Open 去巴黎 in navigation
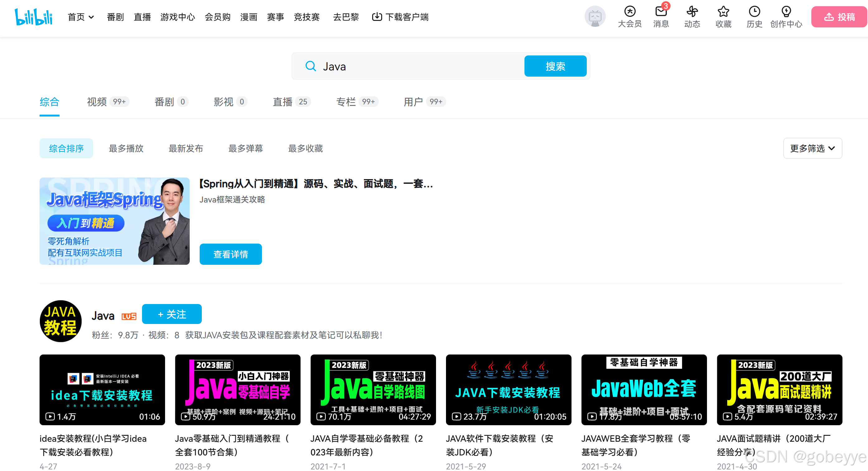 pyautogui.click(x=346, y=17)
